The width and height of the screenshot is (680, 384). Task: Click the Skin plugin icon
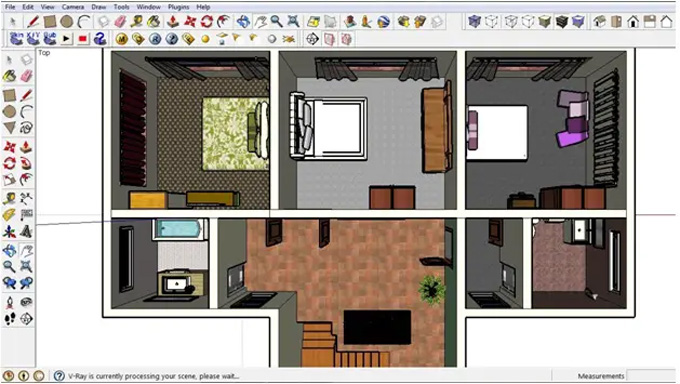click(x=16, y=38)
